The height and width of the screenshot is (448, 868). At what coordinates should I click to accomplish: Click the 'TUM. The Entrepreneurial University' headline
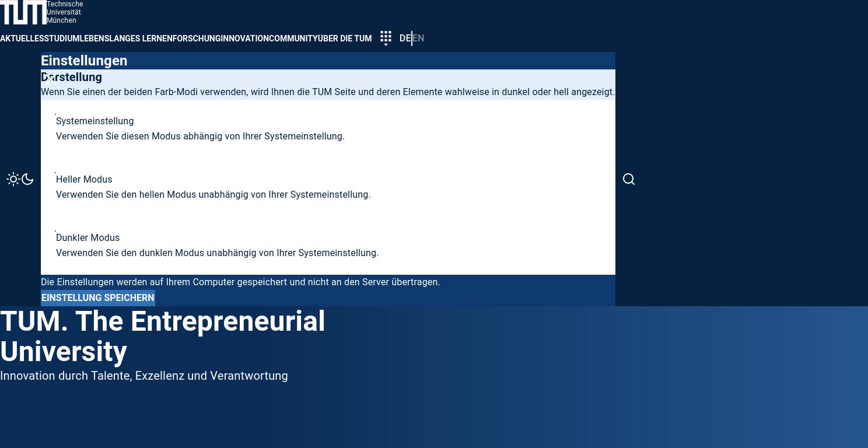162,337
